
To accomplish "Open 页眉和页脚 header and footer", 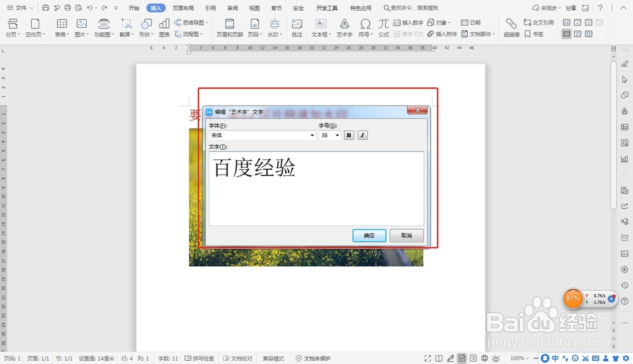I will pos(230,28).
